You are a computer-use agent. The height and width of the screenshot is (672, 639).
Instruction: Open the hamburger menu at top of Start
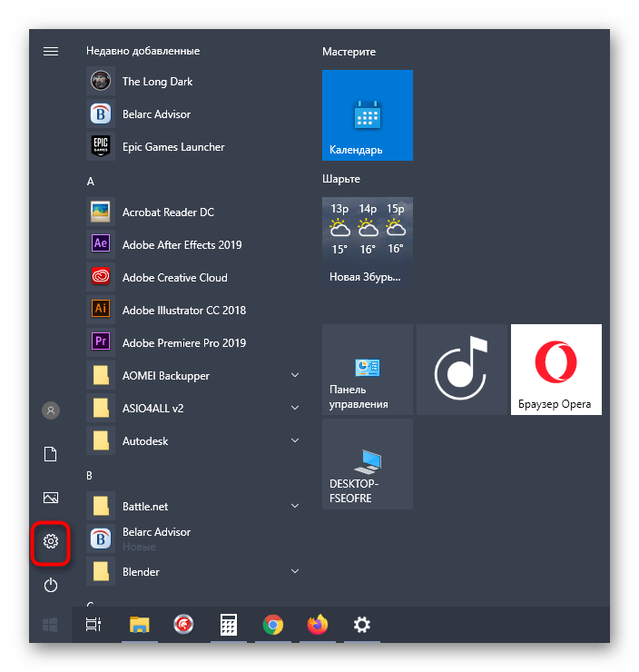(x=51, y=52)
